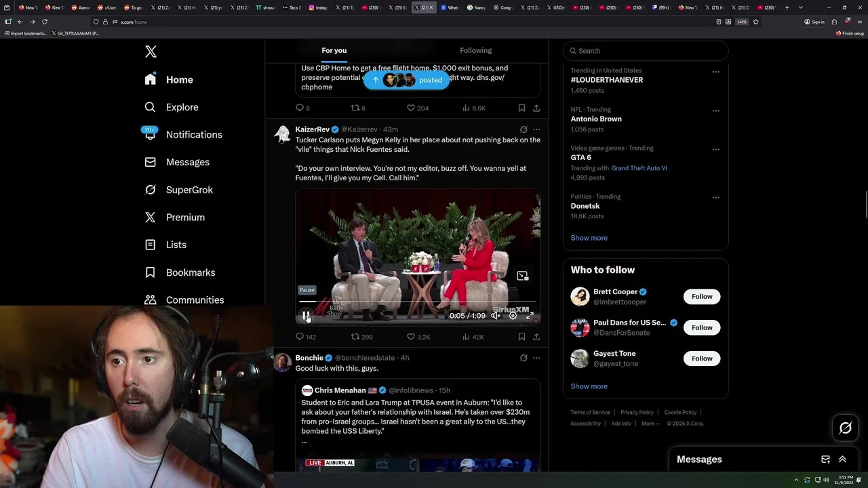The width and height of the screenshot is (868, 488).
Task: Show more Who to follow suggestions
Action: (x=589, y=386)
